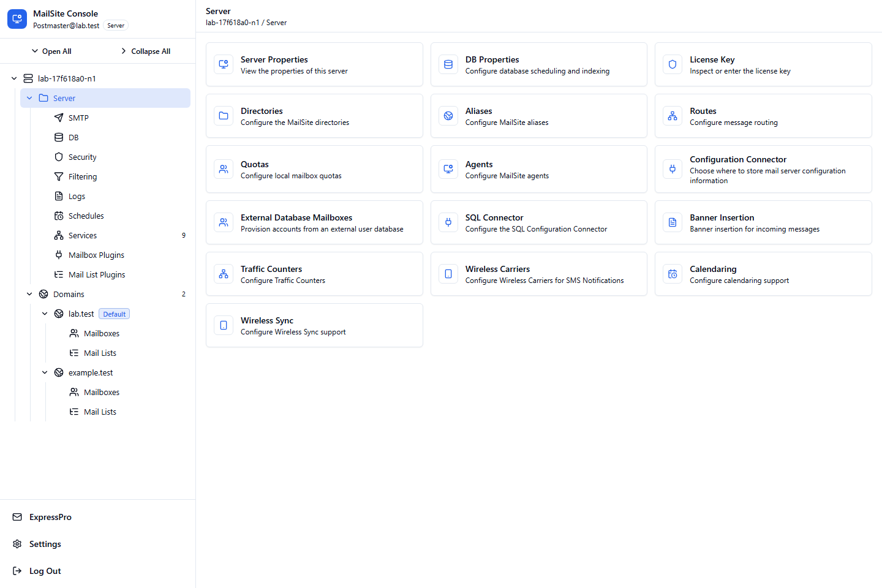Collapse the lab-17f618a0-n1 server node chevron
This screenshot has width=882, height=588.
[x=14, y=78]
